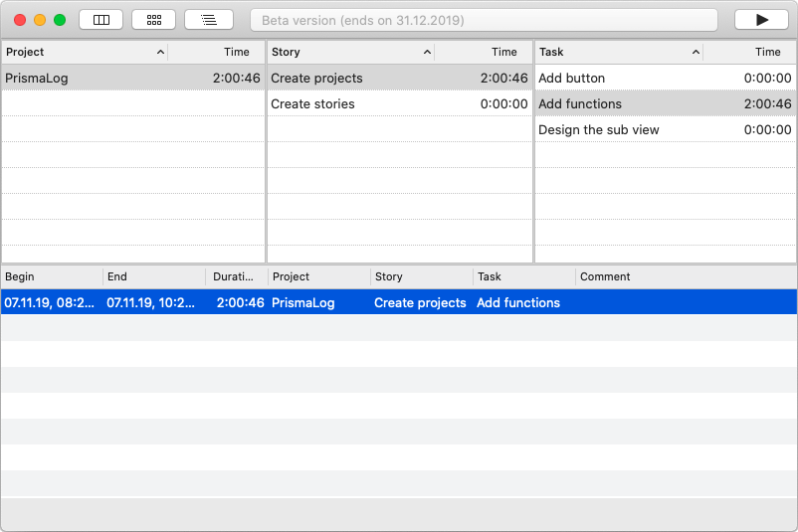Select the Create stories story
The width and height of the screenshot is (798, 532).
pos(400,103)
